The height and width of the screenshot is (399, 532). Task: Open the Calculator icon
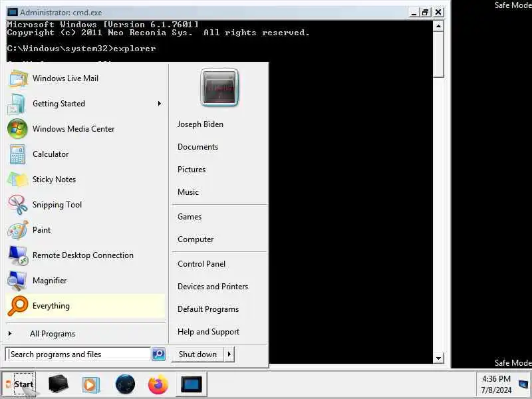[x=17, y=154]
